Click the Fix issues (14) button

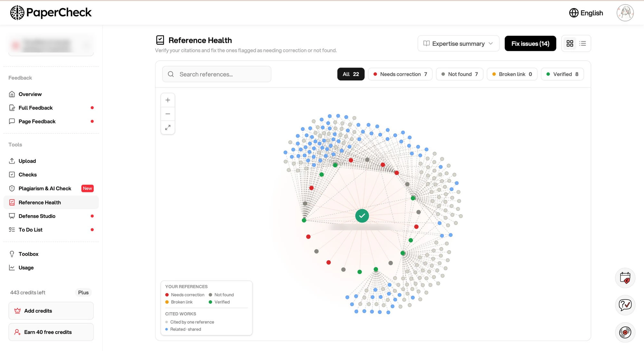[530, 43]
